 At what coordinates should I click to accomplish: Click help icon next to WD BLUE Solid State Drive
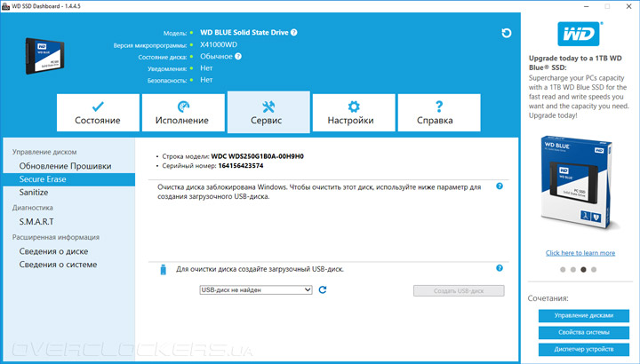point(294,33)
